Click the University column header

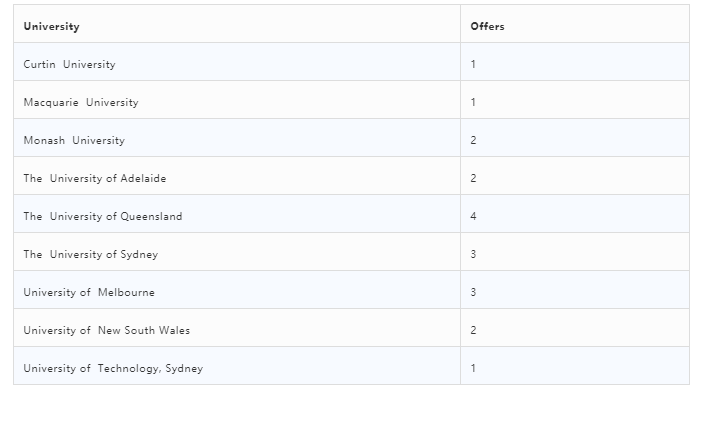pyautogui.click(x=237, y=24)
